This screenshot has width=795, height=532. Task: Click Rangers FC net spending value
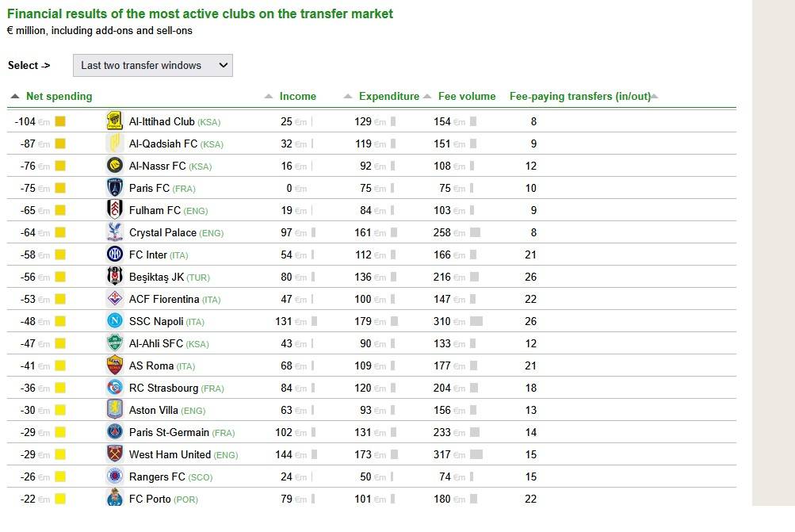pyautogui.click(x=27, y=477)
